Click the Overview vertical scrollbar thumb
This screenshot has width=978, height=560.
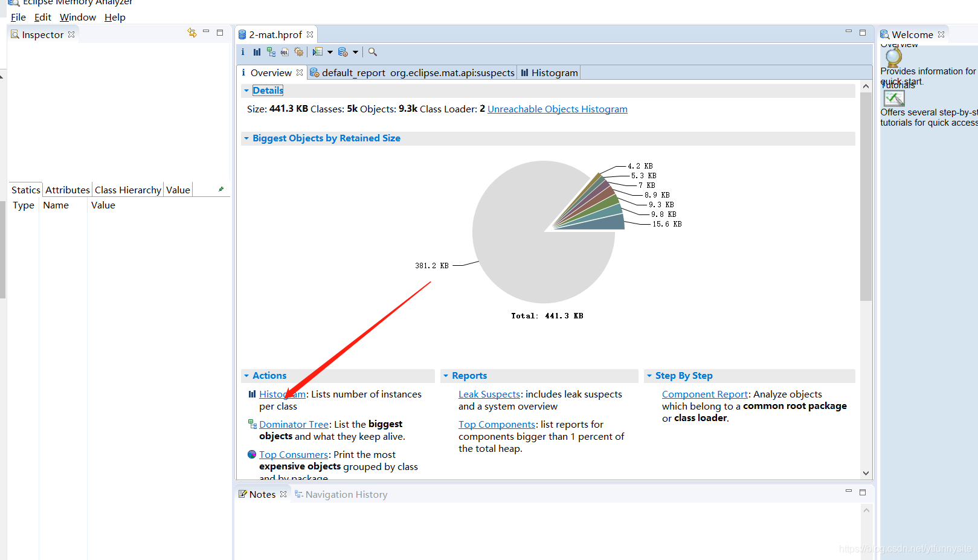coord(866,196)
